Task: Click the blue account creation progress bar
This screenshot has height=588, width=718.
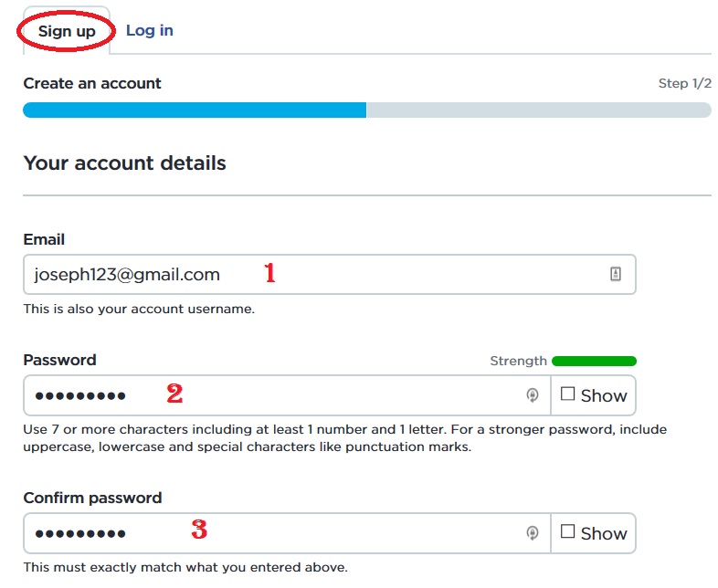Action: coord(194,110)
